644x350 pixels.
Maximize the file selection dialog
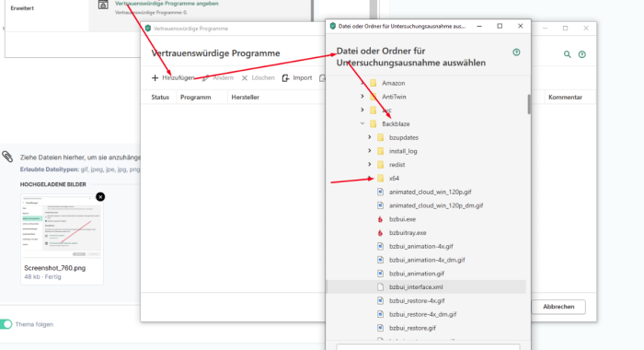click(500, 26)
